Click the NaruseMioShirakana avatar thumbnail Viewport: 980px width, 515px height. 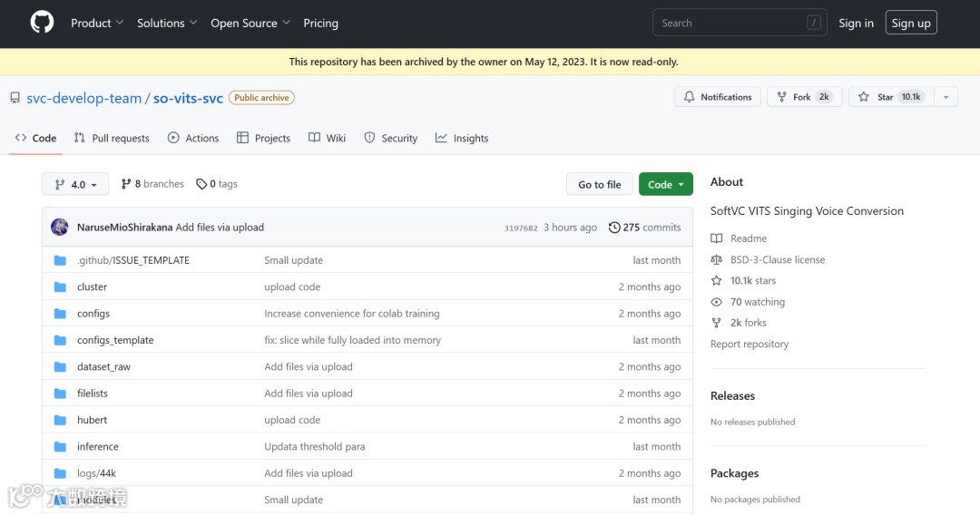click(x=60, y=228)
